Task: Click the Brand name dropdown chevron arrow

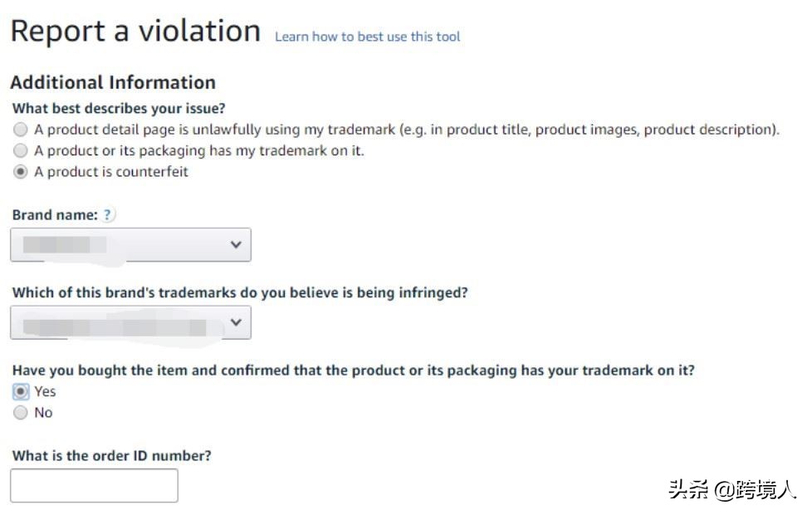Action: pyautogui.click(x=236, y=245)
